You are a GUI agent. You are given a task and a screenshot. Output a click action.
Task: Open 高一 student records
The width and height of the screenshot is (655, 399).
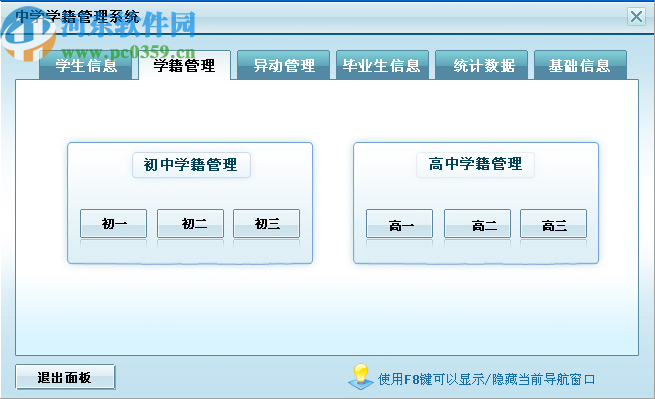399,224
